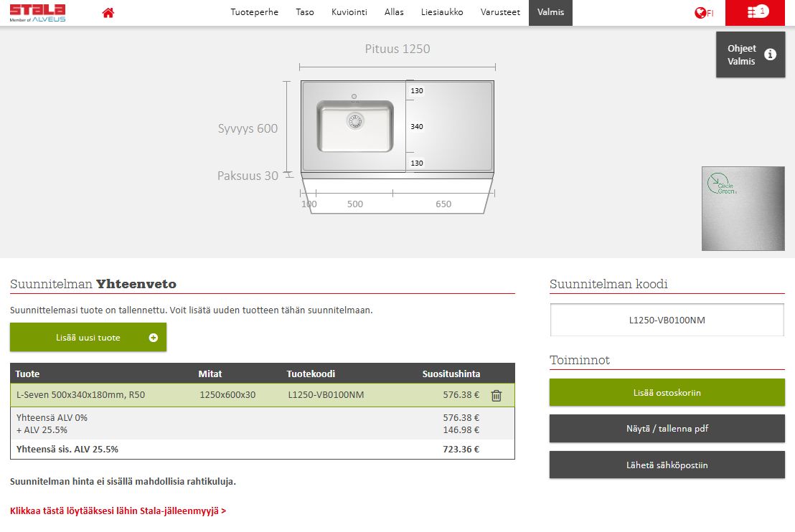Click the 650 width measurement
This screenshot has width=795, height=532.
[x=443, y=204]
